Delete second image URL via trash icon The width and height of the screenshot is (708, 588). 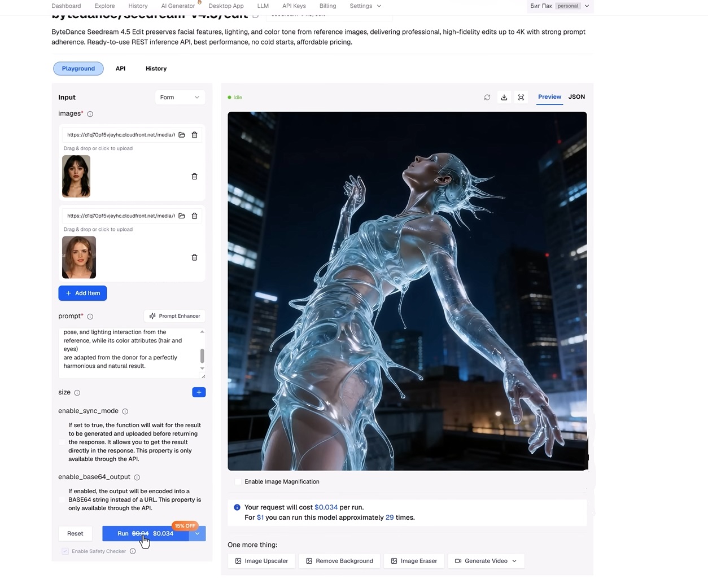[x=194, y=216]
